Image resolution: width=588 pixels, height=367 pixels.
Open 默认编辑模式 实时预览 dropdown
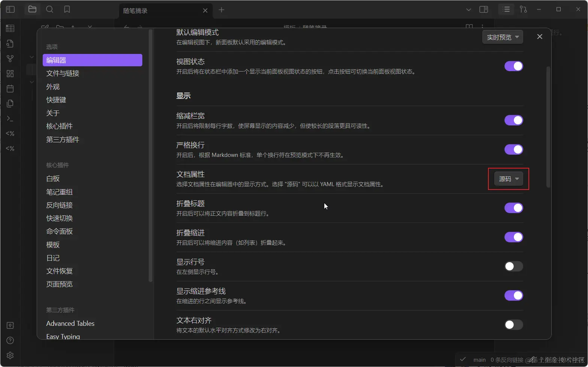point(503,37)
